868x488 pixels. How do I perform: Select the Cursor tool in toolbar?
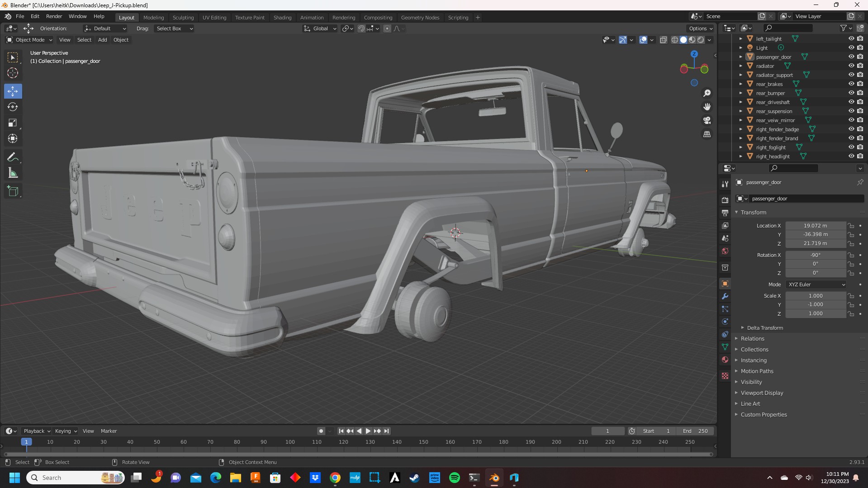[13, 73]
